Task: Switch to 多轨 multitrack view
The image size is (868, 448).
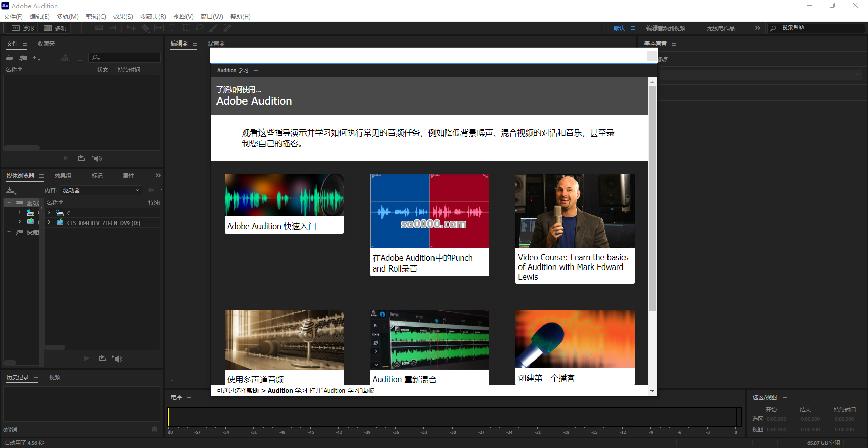Action: pos(56,28)
